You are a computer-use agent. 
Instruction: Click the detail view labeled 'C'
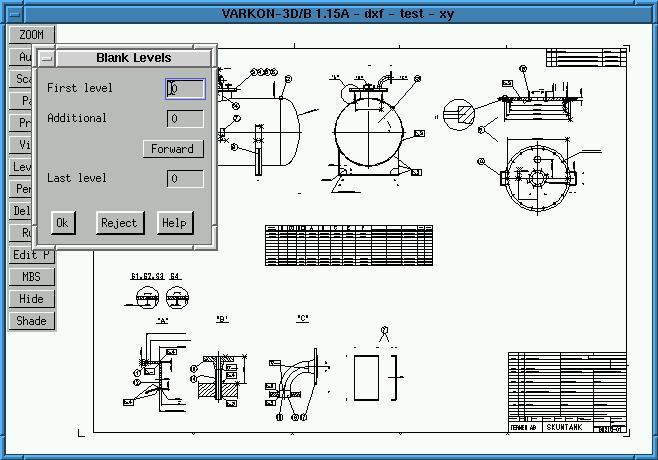tap(298, 375)
